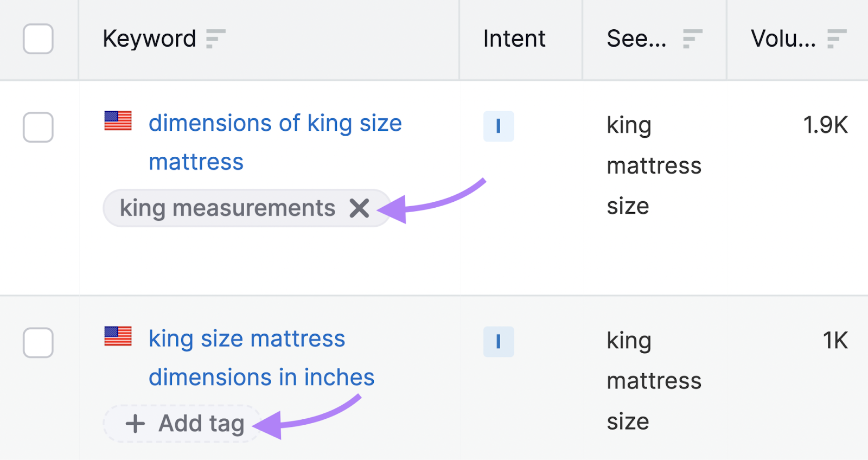This screenshot has width=868, height=460.
Task: Click the Intent column header
Action: pyautogui.click(x=514, y=39)
